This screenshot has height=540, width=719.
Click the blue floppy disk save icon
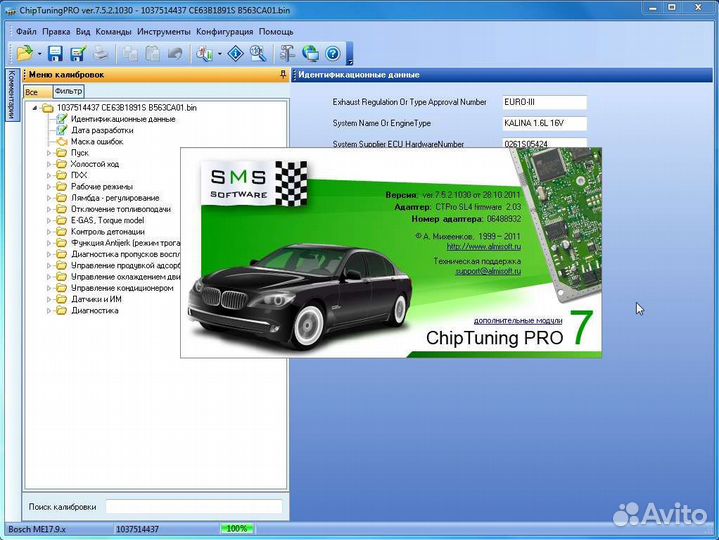coord(55,53)
